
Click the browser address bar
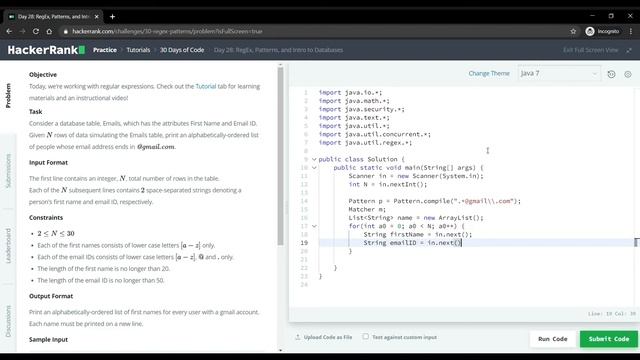[x=314, y=31]
